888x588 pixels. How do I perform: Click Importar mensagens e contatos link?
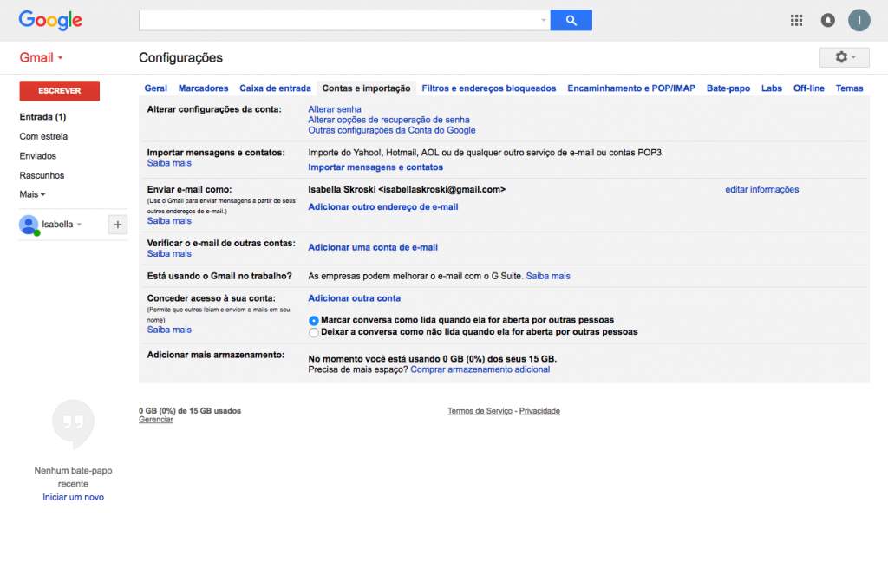[x=375, y=167]
